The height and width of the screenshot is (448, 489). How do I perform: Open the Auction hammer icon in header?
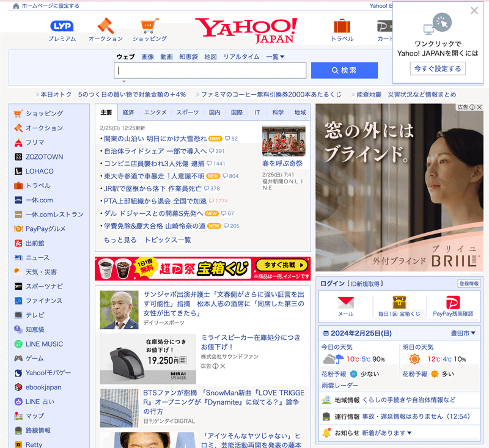coord(106,26)
